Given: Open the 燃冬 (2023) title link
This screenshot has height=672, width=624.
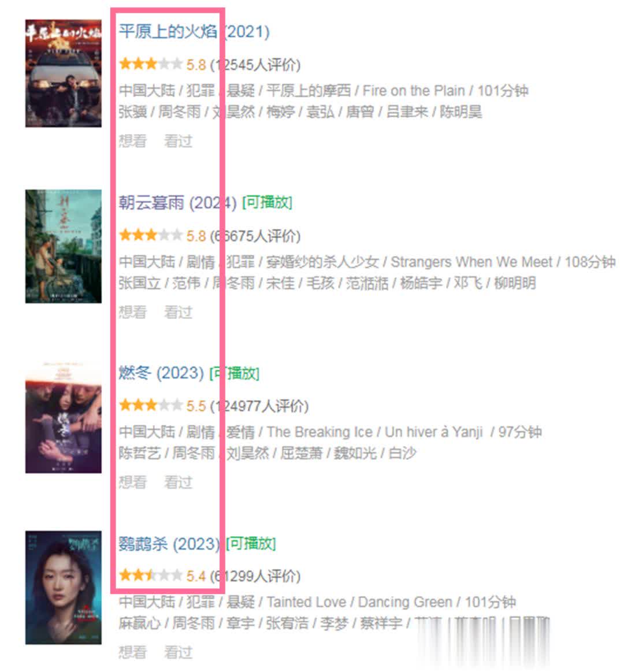Looking at the screenshot, I should click(161, 373).
